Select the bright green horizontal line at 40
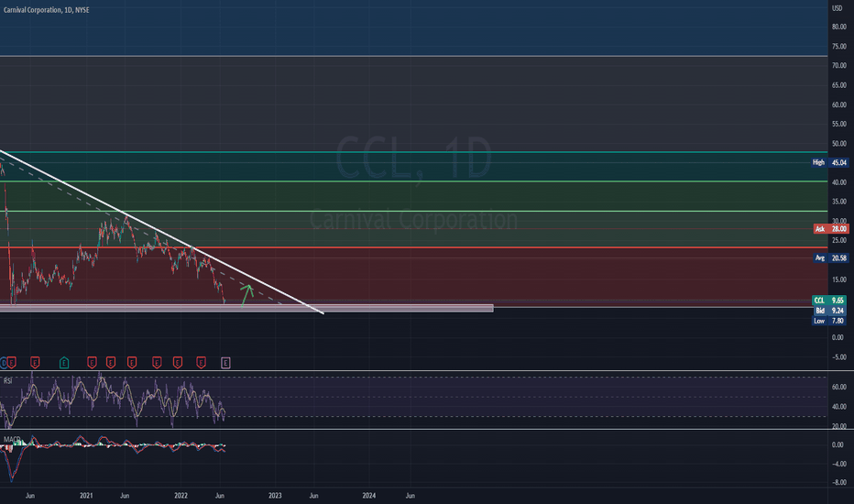Viewport: 854px width, 504px height. (x=414, y=181)
